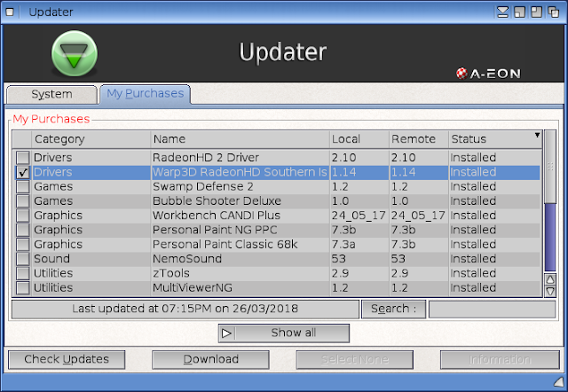Tick checkbox for zTools
This screenshot has height=392, width=568.
23,273
